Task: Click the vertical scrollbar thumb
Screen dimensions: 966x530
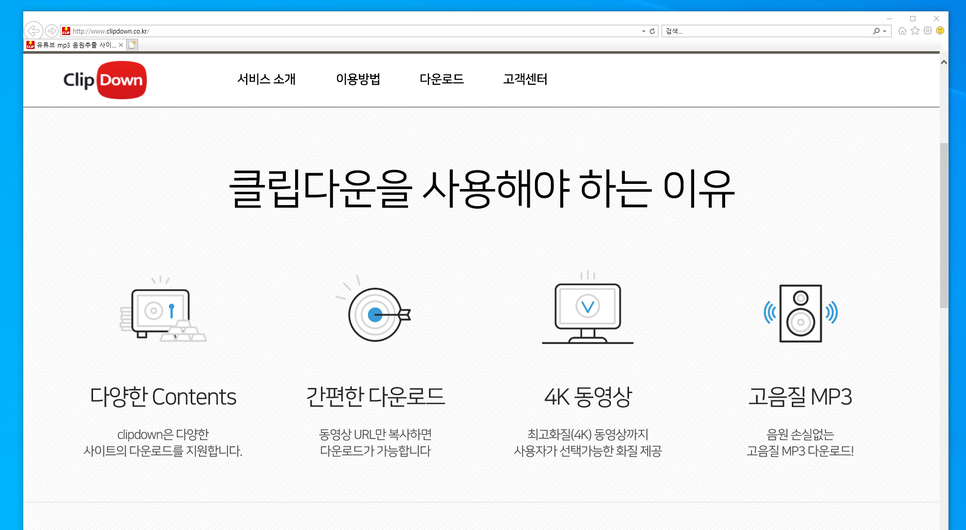Action: pyautogui.click(x=944, y=225)
